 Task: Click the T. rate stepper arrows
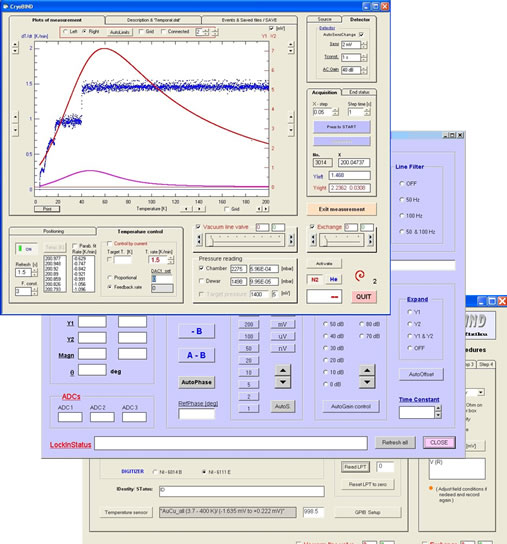(x=171, y=260)
